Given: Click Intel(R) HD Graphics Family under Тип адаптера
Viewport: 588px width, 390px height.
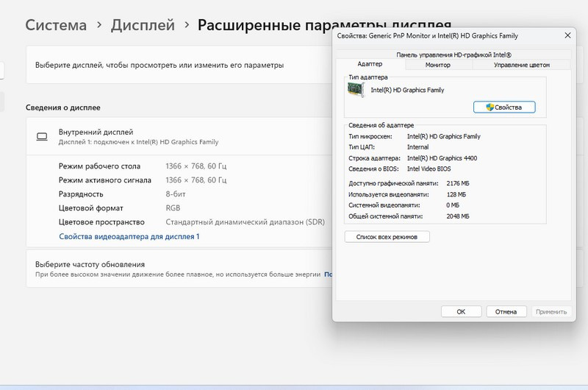Looking at the screenshot, I should click(407, 90).
